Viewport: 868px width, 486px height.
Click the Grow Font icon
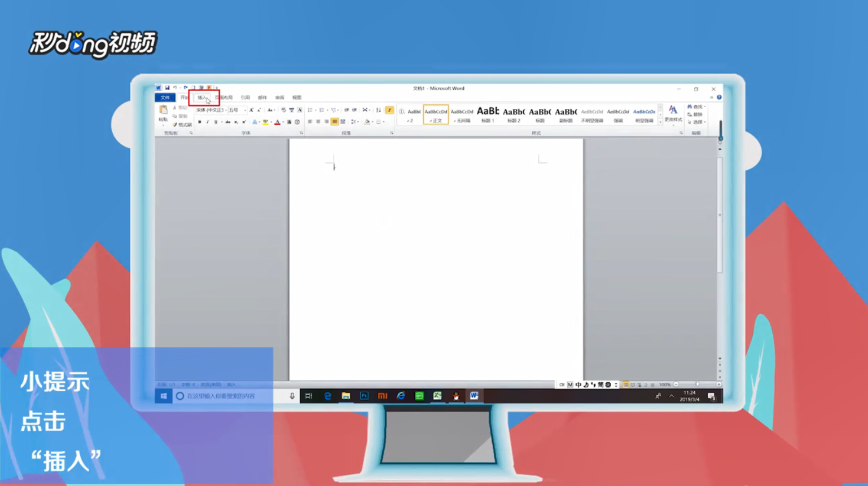(x=251, y=110)
